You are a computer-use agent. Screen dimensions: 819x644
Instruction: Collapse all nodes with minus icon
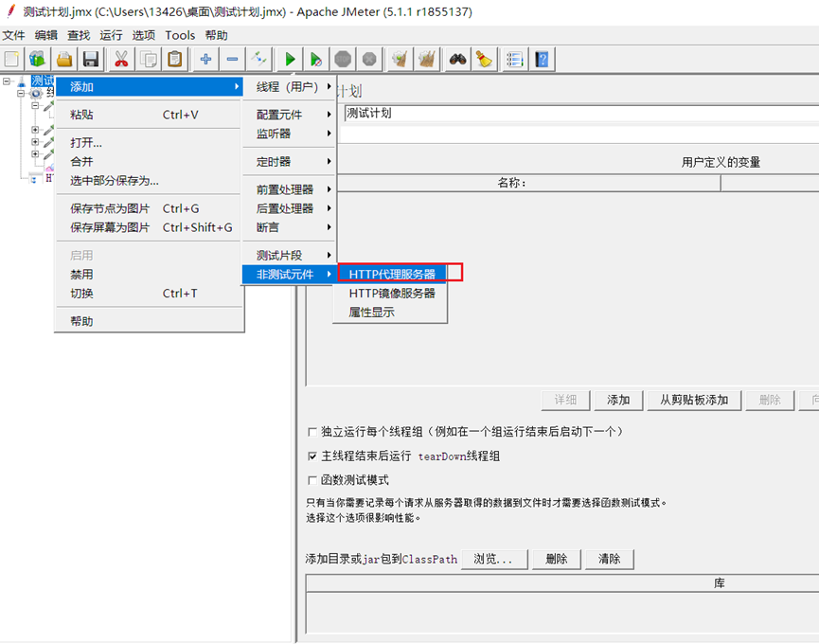(232, 59)
